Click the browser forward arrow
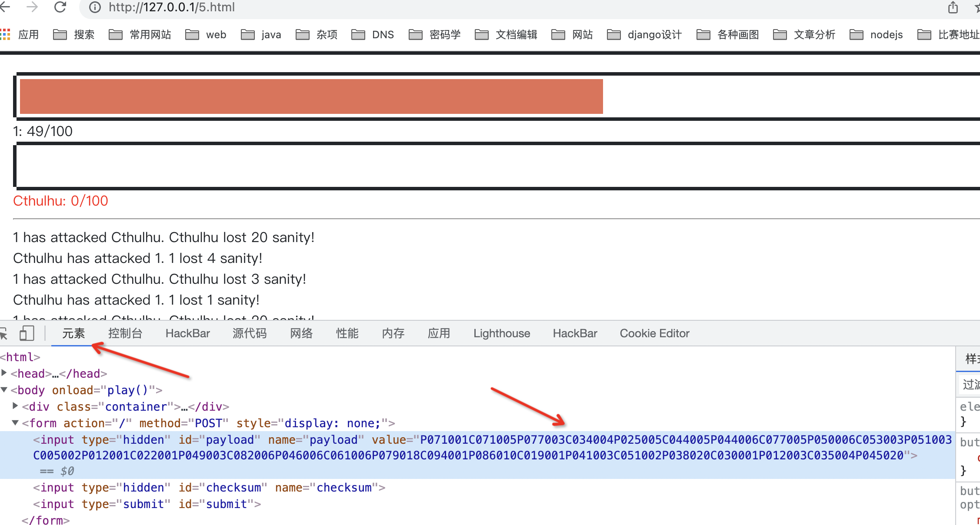The width and height of the screenshot is (980, 525). click(x=32, y=7)
